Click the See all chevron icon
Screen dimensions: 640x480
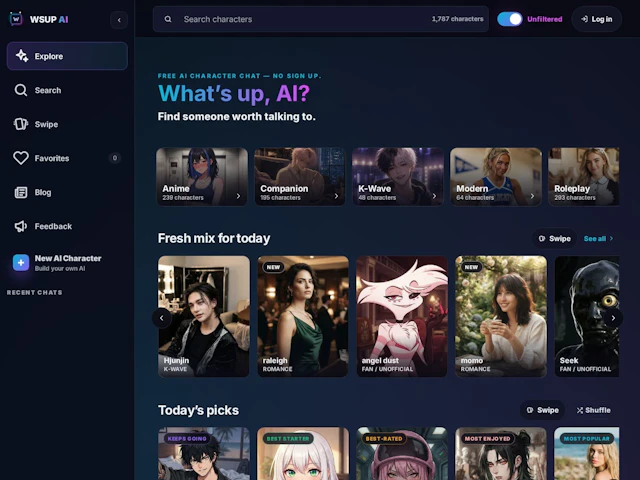click(x=611, y=238)
